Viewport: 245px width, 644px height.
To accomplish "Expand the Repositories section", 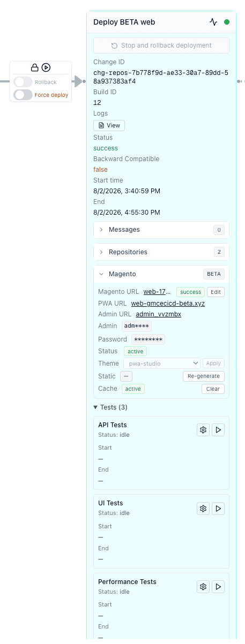I will coord(161,252).
